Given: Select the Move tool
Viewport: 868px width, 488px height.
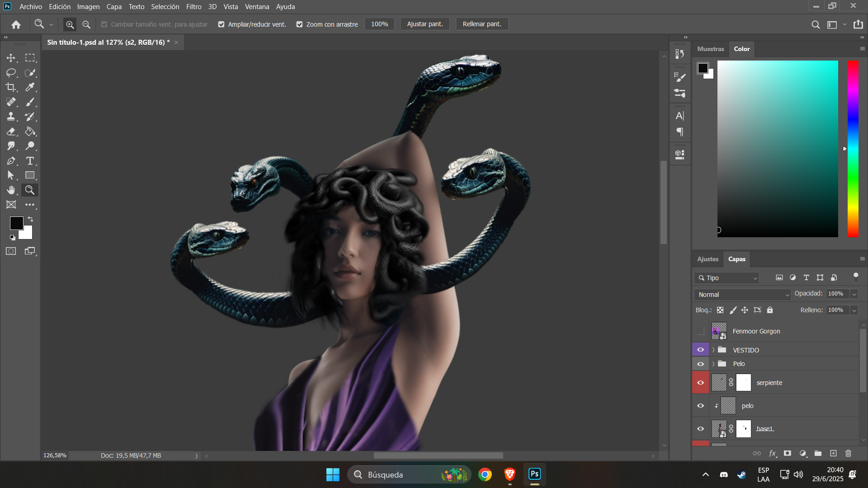Looking at the screenshot, I should [x=11, y=58].
